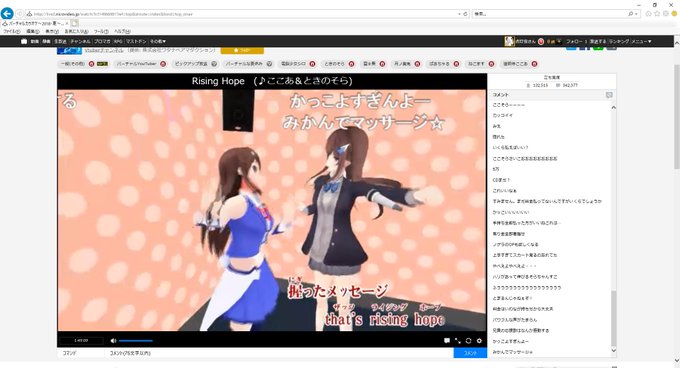
Task: Open browser favorites star icon
Action: click(x=657, y=14)
